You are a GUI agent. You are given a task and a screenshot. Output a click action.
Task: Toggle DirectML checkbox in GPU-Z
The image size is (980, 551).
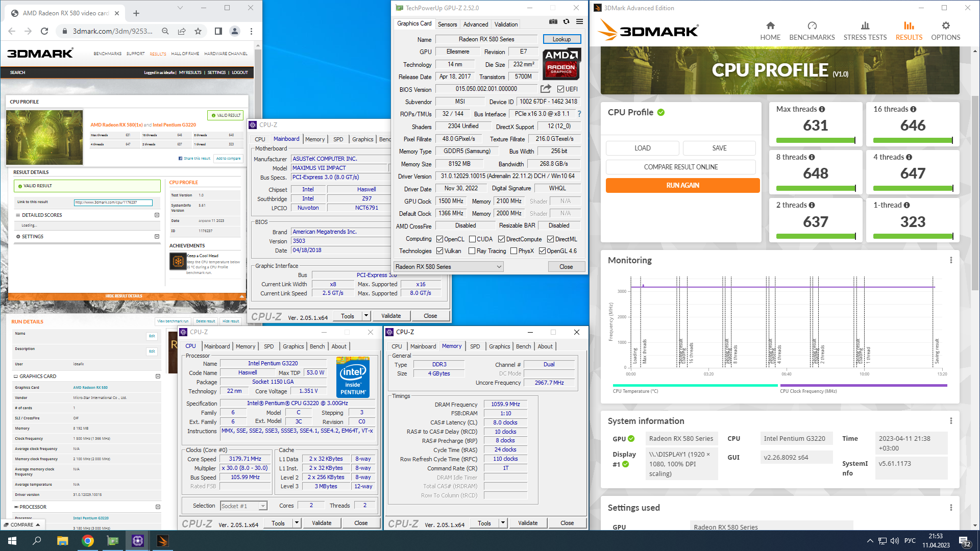tap(550, 239)
